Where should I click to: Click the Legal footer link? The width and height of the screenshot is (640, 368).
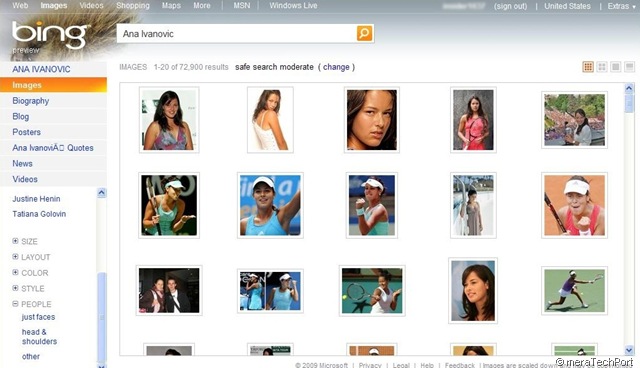pos(401,365)
